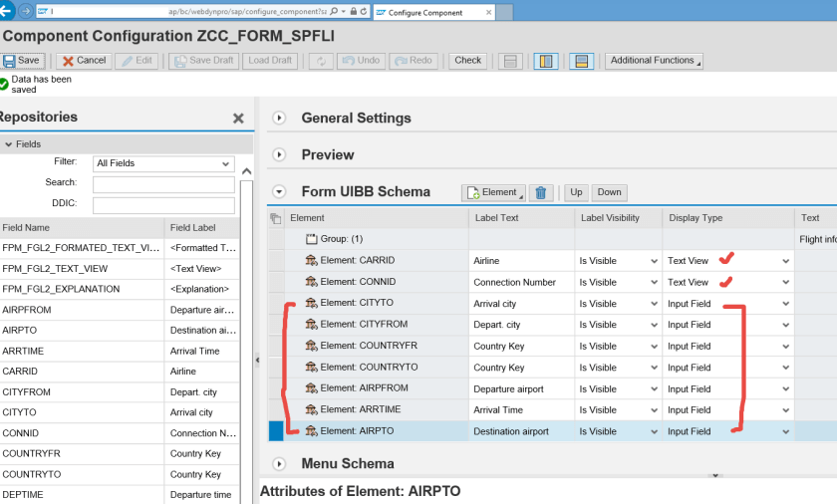Toggle the grey layout panel icon
This screenshot has height=504, width=837.
click(510, 62)
